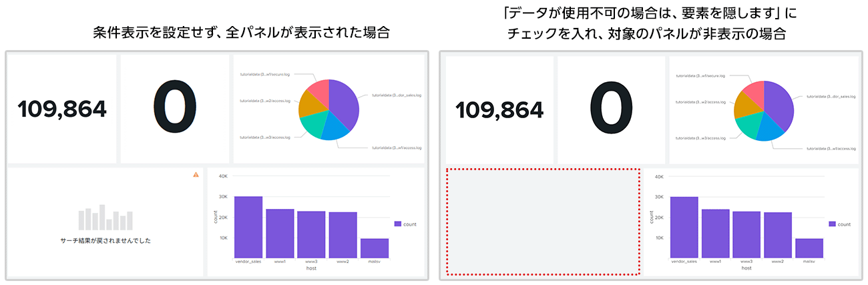
Task: Click the vendor_sales bar in left dashboard chart
Action: 248,227
